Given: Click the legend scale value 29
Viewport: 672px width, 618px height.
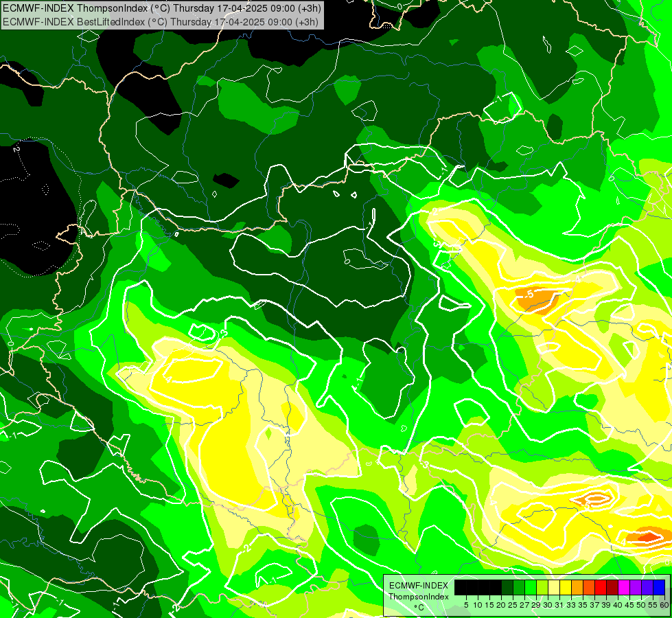Looking at the screenshot, I should click(536, 605).
